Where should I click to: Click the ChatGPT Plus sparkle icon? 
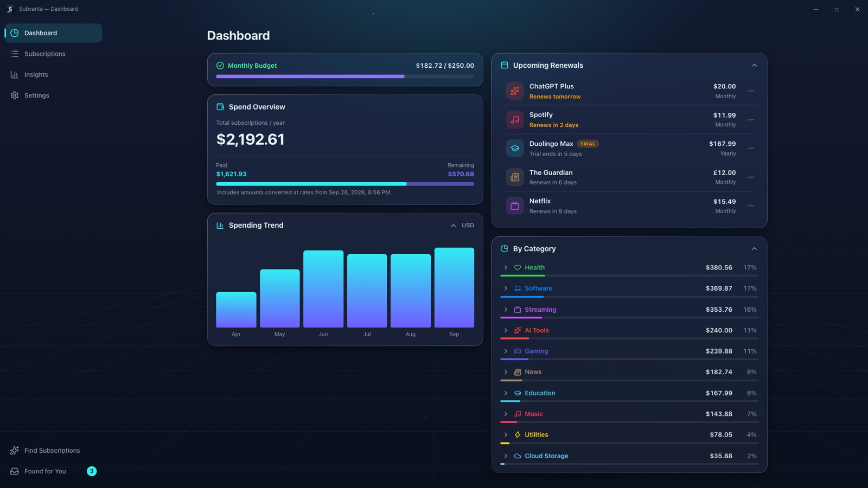(x=515, y=91)
